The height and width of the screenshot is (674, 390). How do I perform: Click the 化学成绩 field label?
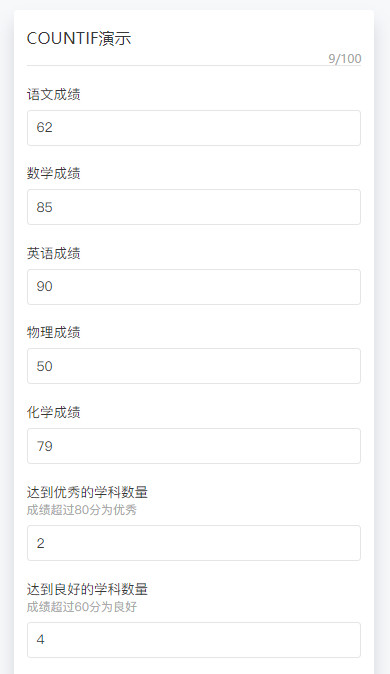[x=53, y=413]
